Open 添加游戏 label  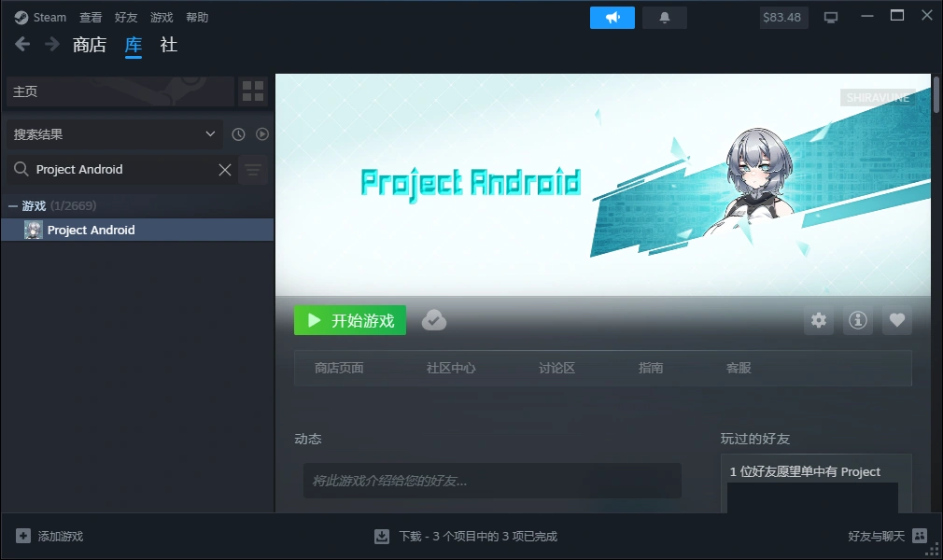click(61, 536)
